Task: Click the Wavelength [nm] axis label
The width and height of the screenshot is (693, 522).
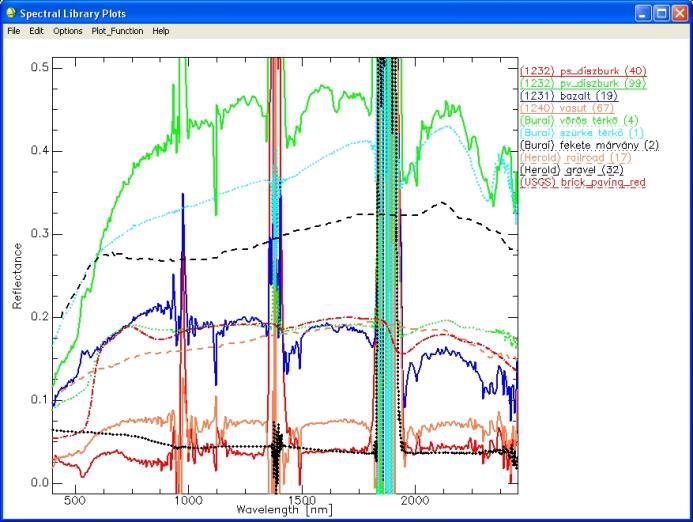Action: (284, 510)
